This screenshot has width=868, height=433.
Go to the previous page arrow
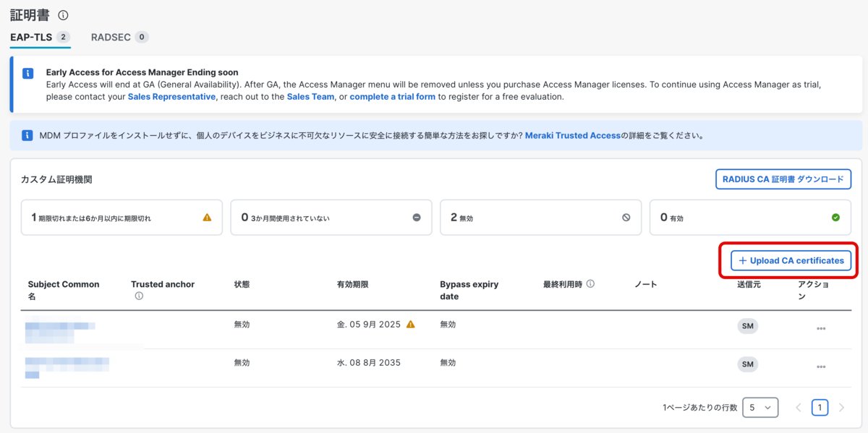click(799, 408)
